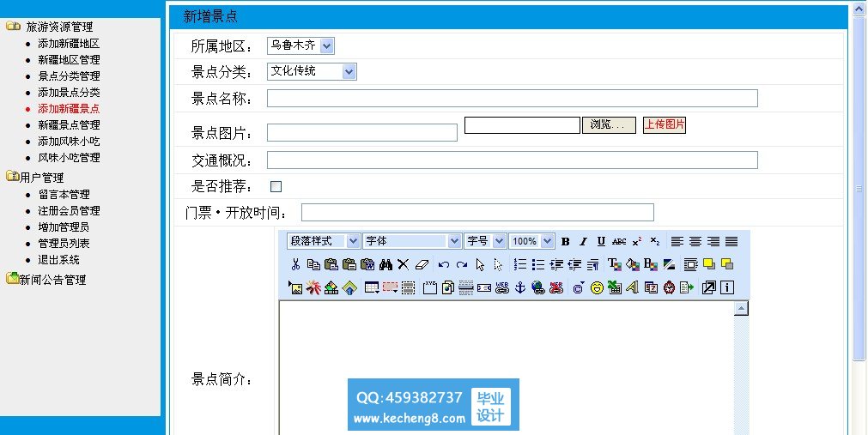Open 添加新疆地区 in the sidebar
Viewport: 868px width, 435px height.
pos(69,43)
